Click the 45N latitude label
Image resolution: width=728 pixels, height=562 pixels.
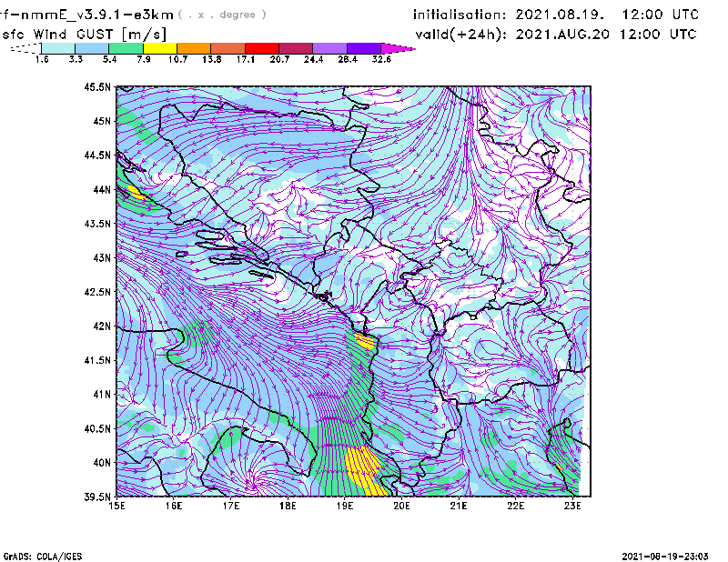tap(102, 121)
